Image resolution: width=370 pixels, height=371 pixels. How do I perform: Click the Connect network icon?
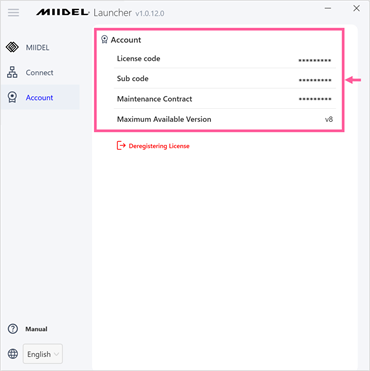[12, 72]
